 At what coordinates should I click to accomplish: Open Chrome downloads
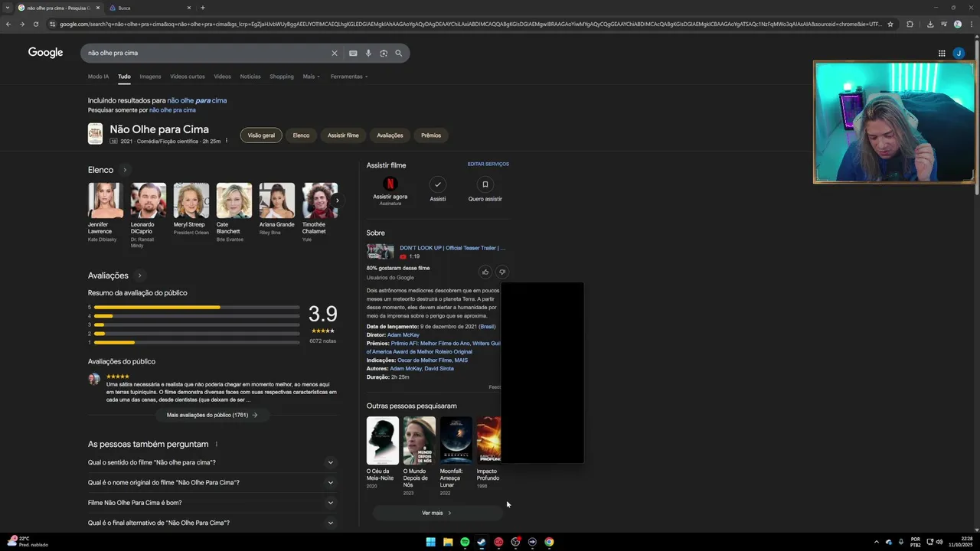[930, 24]
